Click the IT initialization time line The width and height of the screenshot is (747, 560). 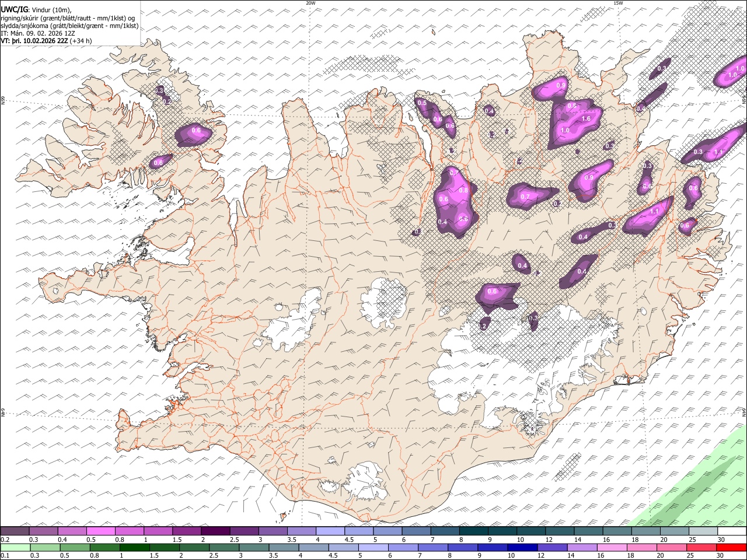[38, 34]
